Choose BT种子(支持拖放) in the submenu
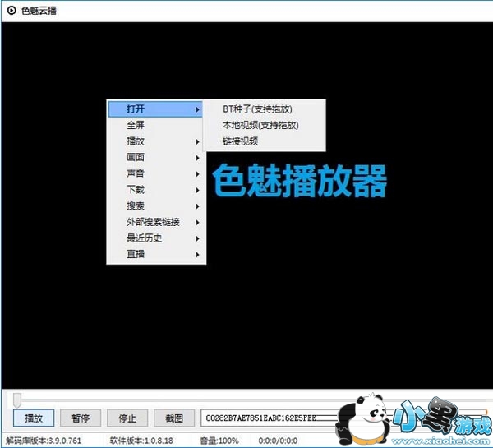Viewport: 493px width, 448px height. [x=265, y=109]
